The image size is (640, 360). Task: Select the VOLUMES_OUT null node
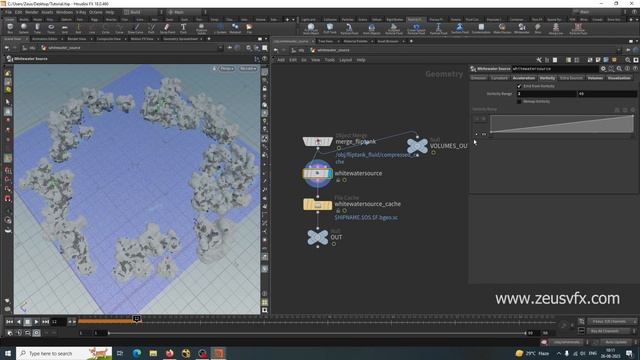tap(417, 146)
